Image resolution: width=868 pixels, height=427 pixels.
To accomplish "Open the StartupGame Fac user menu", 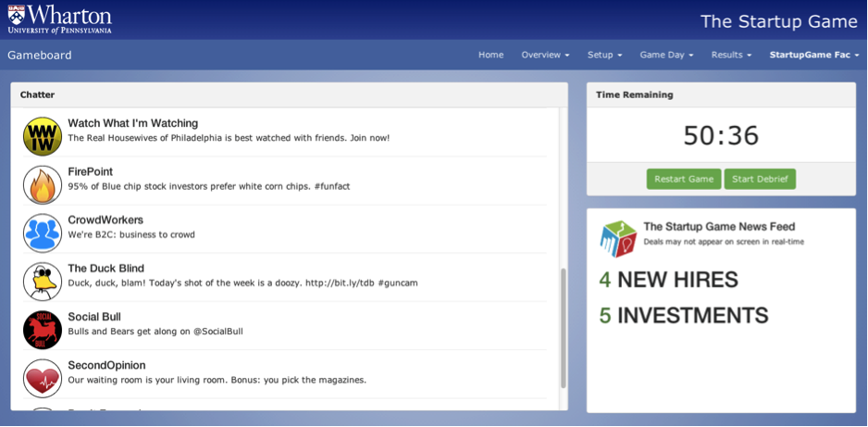I will 814,55.
